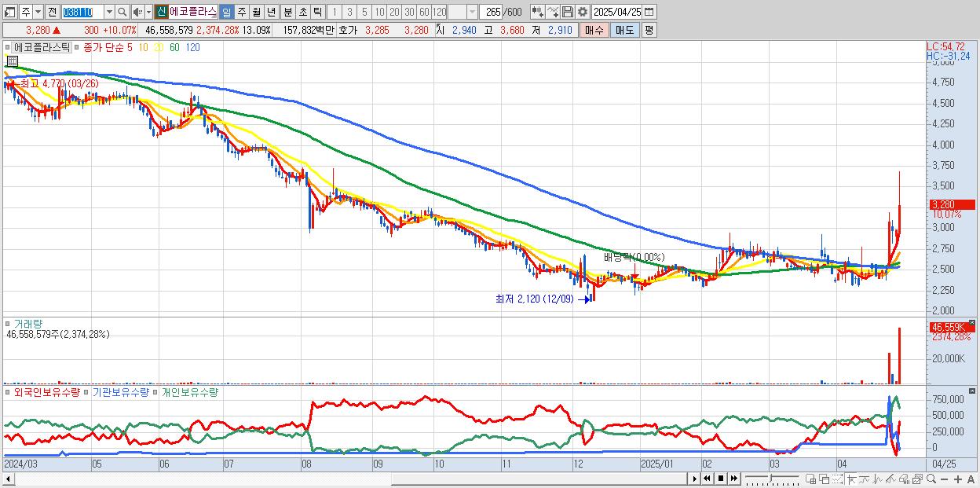
Task: Click the 120 moving average legend label
Action: coord(192,48)
